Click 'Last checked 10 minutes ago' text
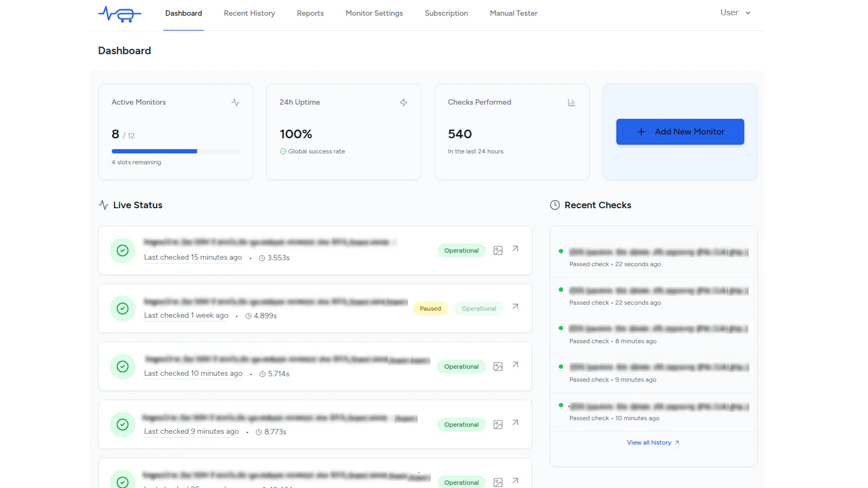Image resolution: width=868 pixels, height=488 pixels. pyautogui.click(x=193, y=374)
